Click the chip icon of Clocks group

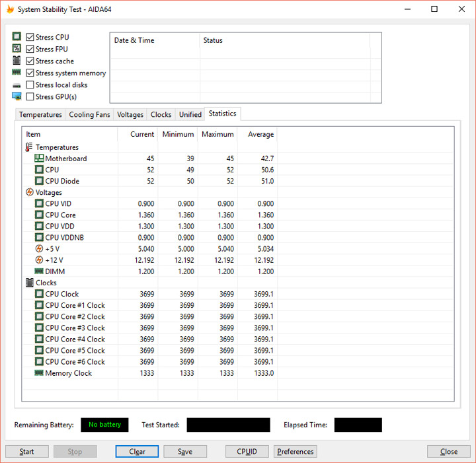pyautogui.click(x=30, y=283)
